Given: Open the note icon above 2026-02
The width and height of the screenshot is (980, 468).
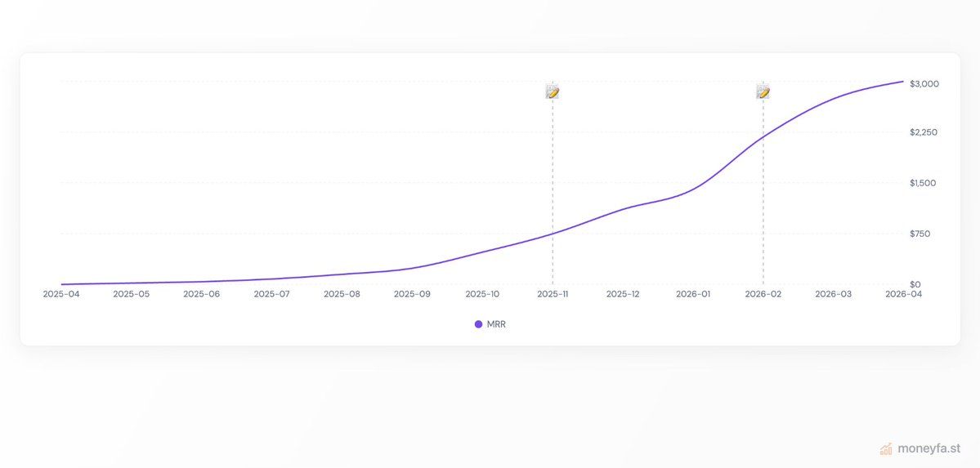Looking at the screenshot, I should click(763, 91).
